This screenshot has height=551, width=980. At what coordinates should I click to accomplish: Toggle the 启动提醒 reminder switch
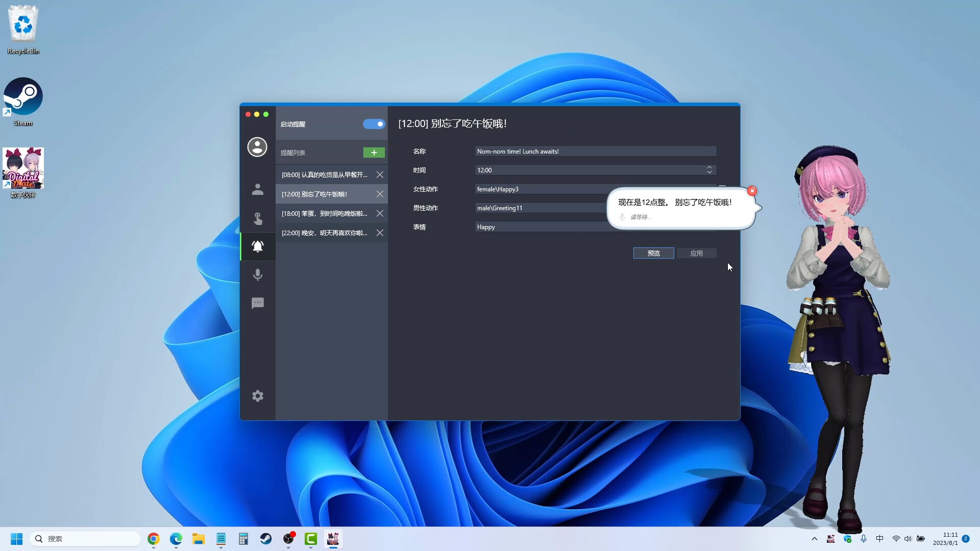[374, 124]
